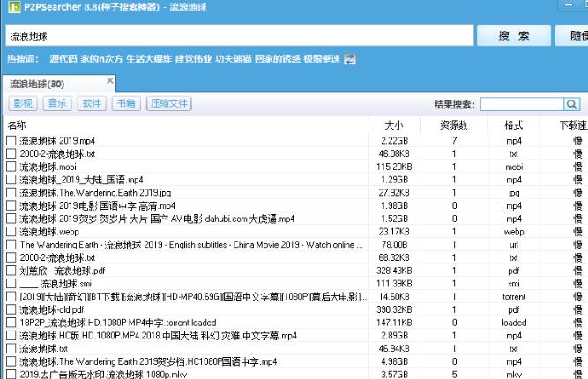Click the result search input field

tap(522, 104)
